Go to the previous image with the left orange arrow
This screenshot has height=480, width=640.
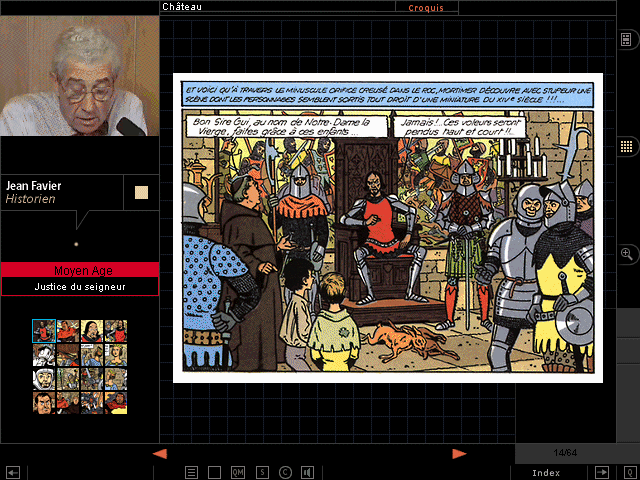coord(160,453)
